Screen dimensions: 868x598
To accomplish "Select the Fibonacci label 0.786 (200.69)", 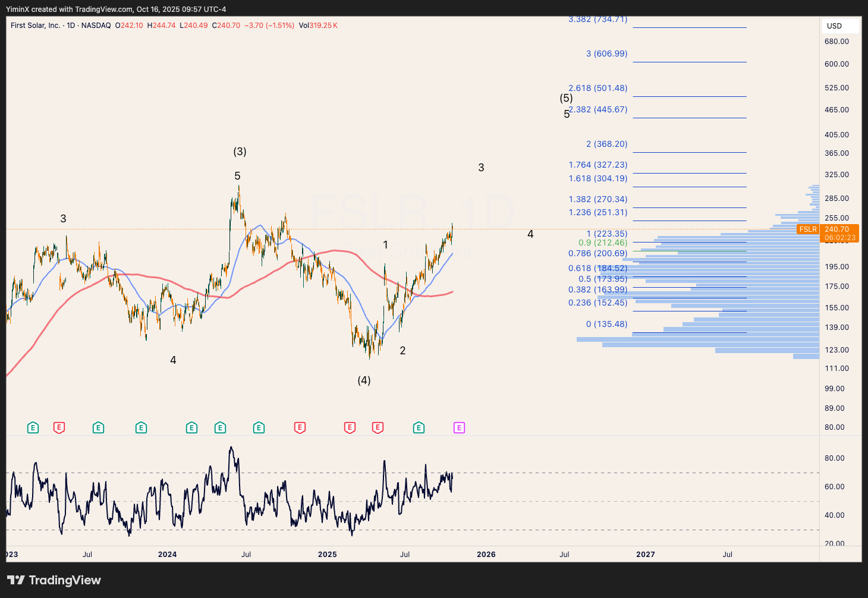I will coord(597,253).
